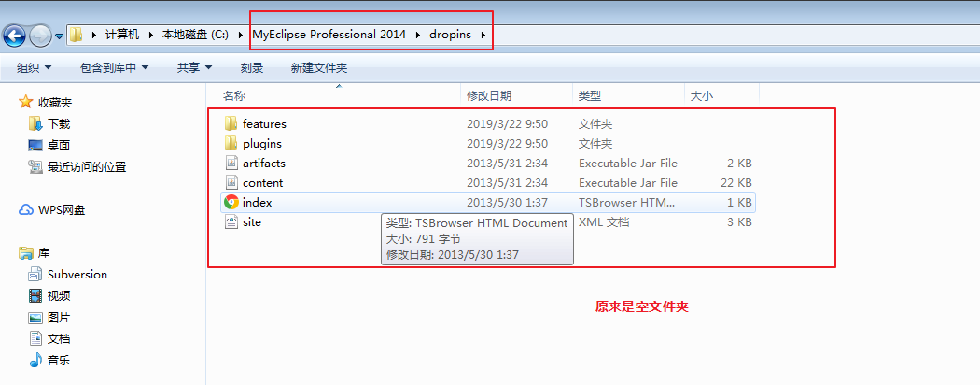Click the plugins folder icon
This screenshot has width=980, height=385.
[x=231, y=143]
